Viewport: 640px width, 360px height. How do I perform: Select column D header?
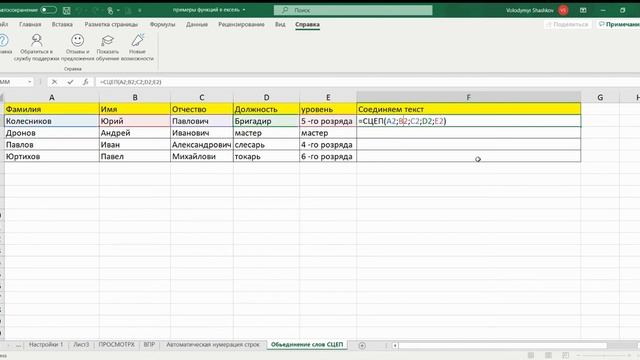coord(266,98)
